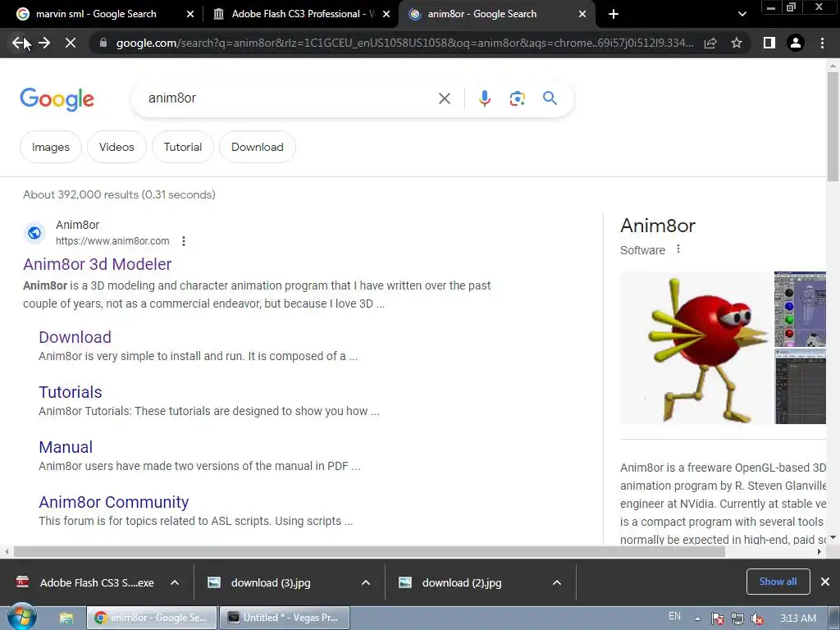Close the downloads bar
The width and height of the screenshot is (840, 630).
pos(825,582)
